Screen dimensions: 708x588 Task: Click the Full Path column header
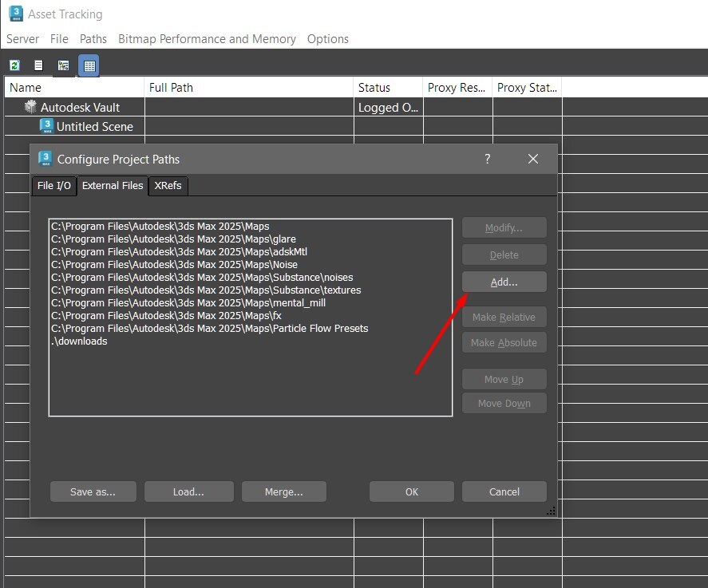click(249, 88)
